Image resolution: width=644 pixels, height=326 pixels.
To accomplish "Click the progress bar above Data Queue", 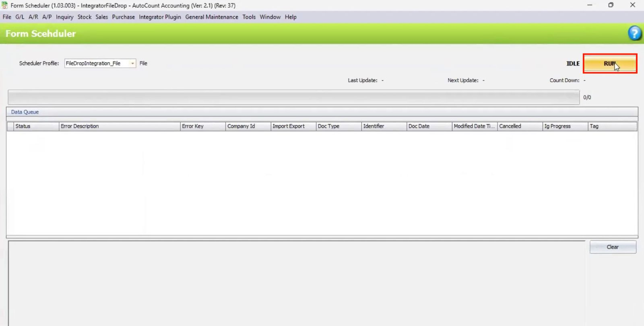I will tap(293, 98).
